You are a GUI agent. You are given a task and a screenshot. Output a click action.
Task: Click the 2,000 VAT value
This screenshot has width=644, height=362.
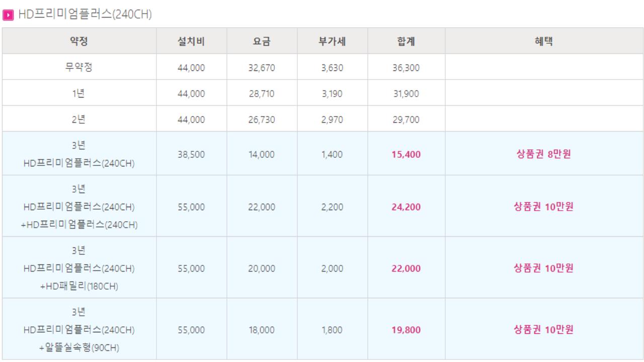tap(332, 269)
